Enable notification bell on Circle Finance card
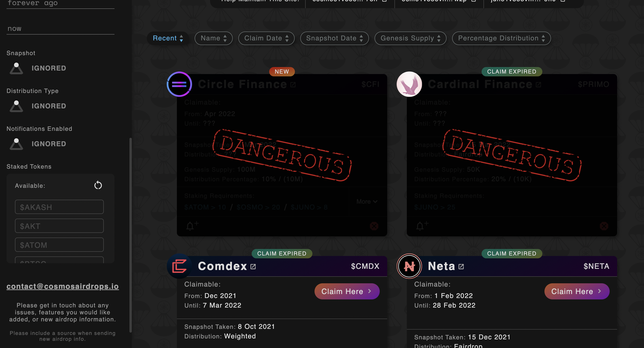The height and width of the screenshot is (348, 644). (192, 226)
